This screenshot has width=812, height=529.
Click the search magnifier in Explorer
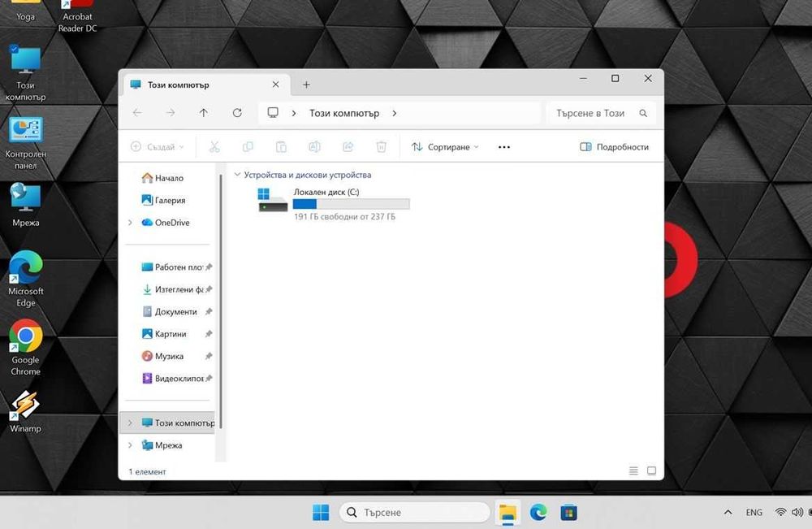coord(643,113)
